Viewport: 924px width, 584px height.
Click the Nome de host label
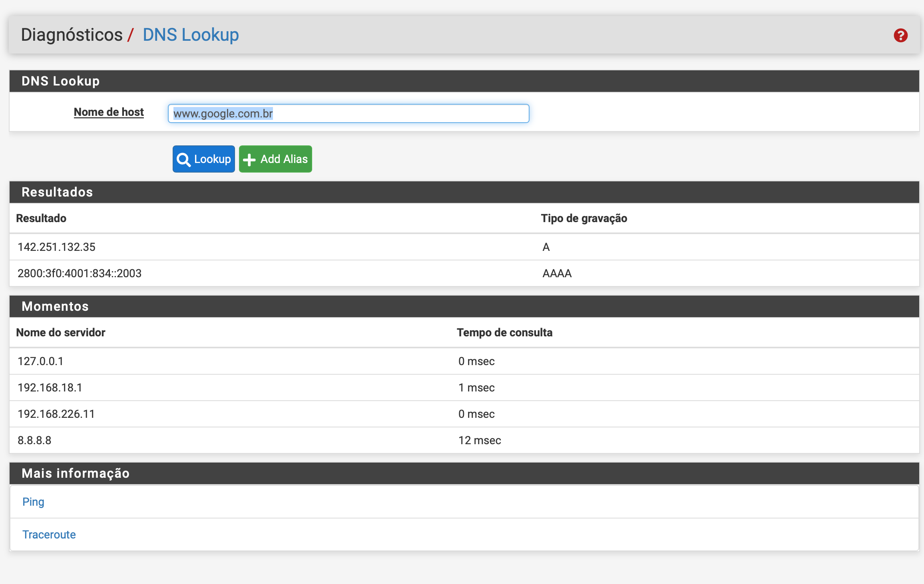point(109,112)
